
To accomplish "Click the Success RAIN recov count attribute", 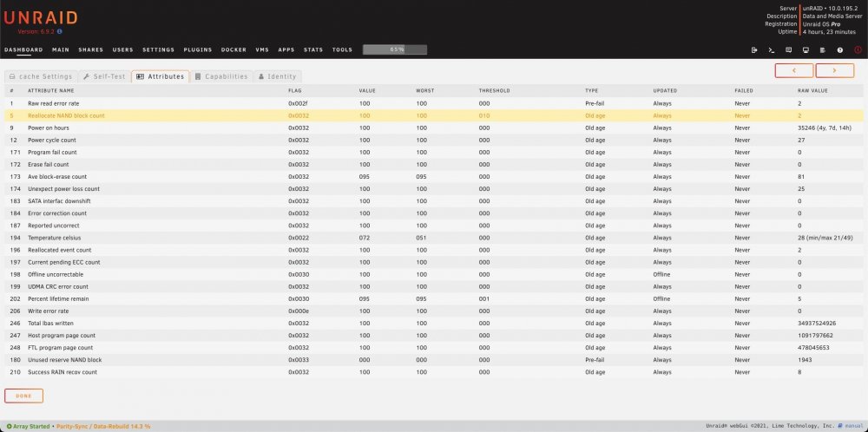I will [x=62, y=371].
